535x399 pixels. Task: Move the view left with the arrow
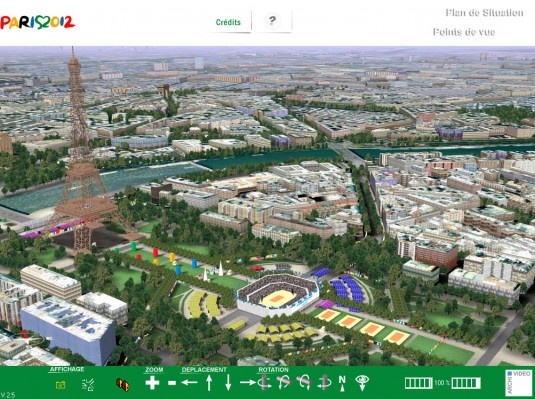point(189,383)
